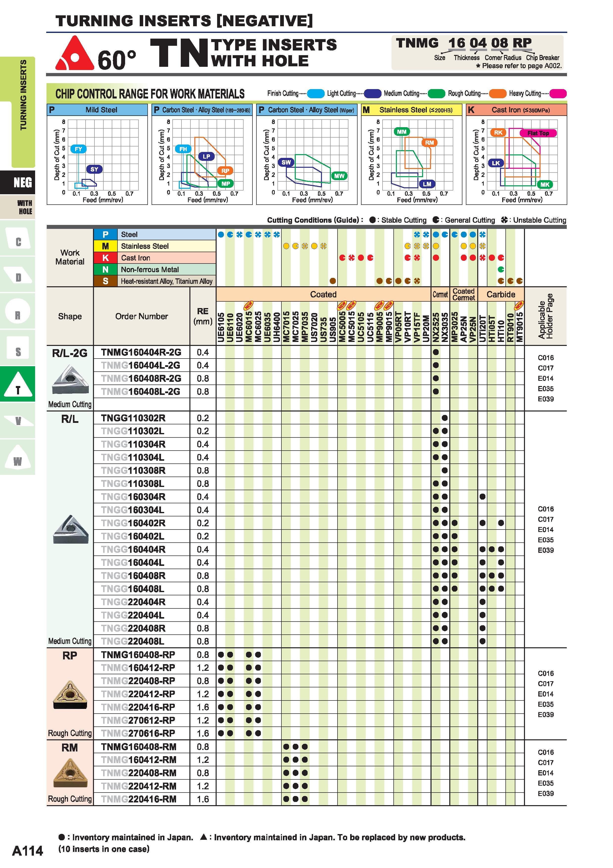
Task: Click the green T triangle tab icon
Action: tap(17, 384)
